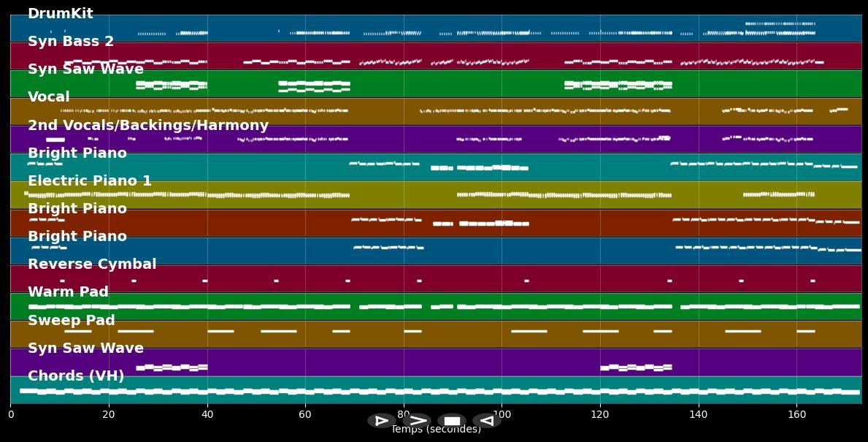Image resolution: width=868 pixels, height=442 pixels.
Task: Select the green Syn Saw Wave track
Action: click(x=436, y=83)
